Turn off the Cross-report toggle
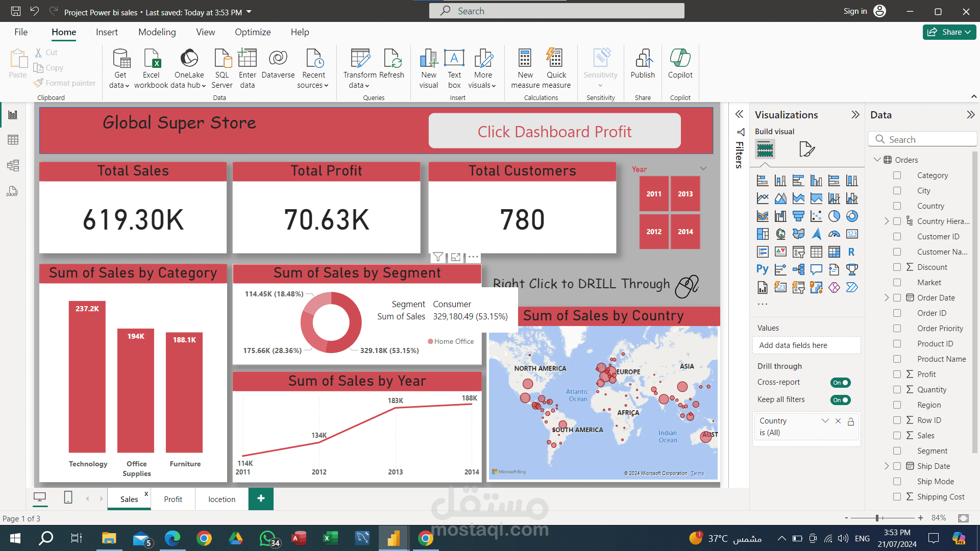Screen dimensions: 980x551 840,383
